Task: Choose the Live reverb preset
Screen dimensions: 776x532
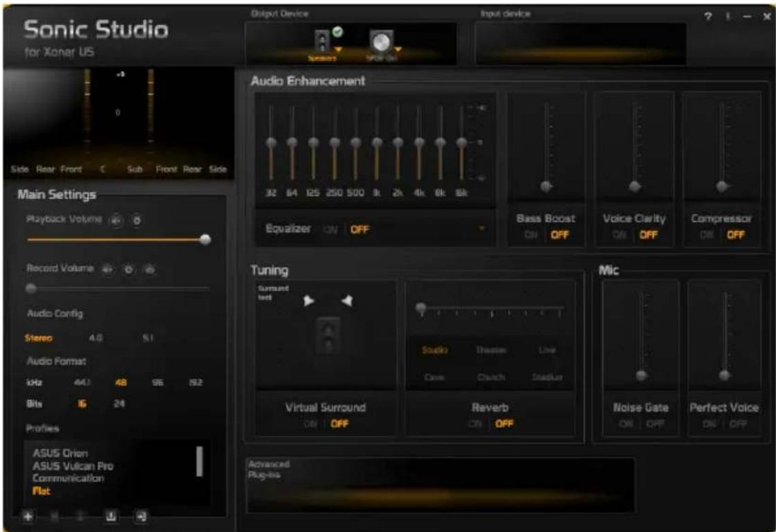Action: (547, 351)
